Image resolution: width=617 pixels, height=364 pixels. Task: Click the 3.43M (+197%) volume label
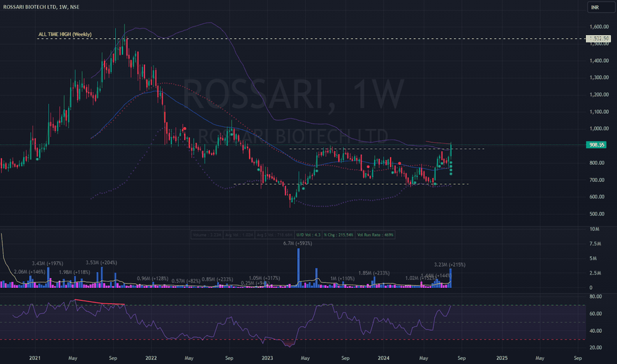point(48,263)
